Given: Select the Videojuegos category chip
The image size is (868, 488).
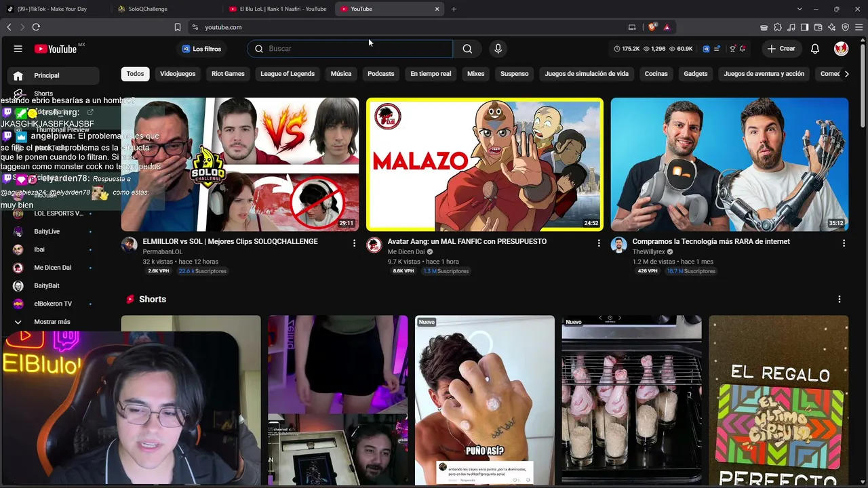Looking at the screenshot, I should pos(178,74).
